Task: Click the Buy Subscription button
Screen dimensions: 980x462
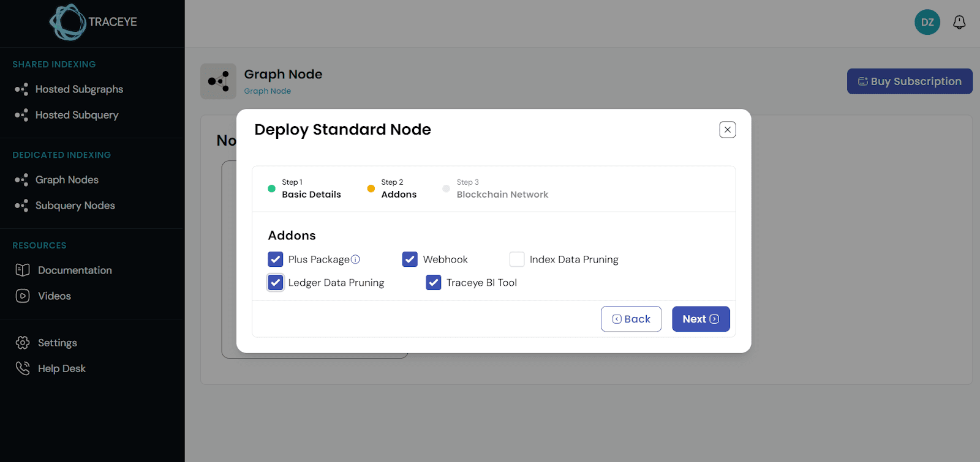Action: (910, 81)
